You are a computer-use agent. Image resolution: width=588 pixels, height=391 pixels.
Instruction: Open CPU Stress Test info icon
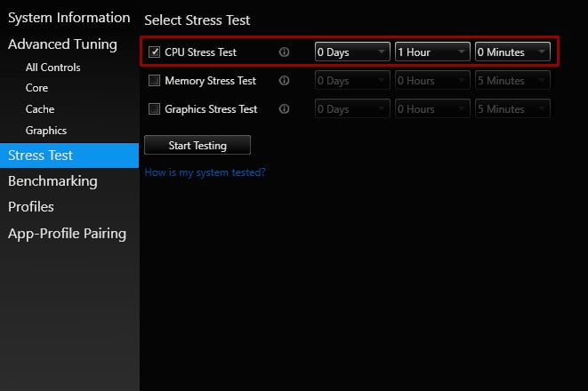[284, 52]
